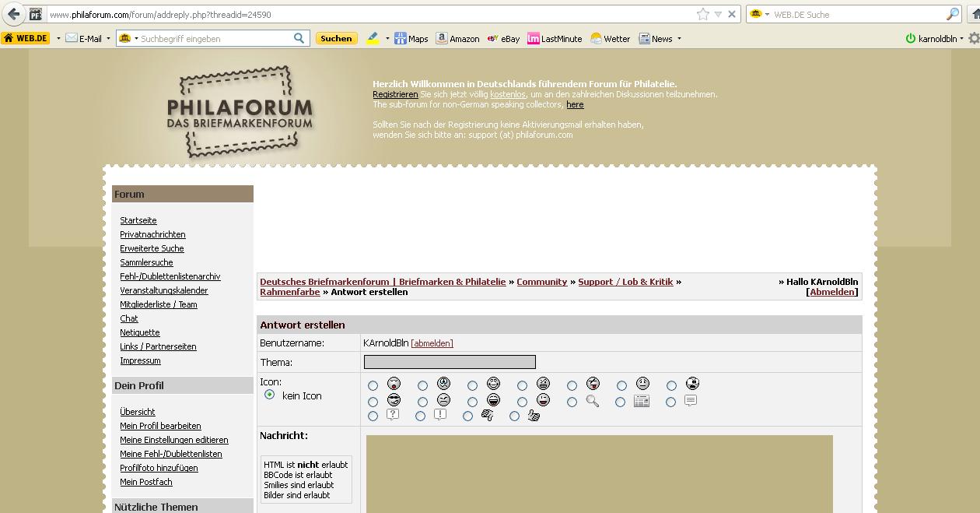This screenshot has height=513, width=980.
Task: Bookmark this page with the star icon
Action: coord(702,14)
